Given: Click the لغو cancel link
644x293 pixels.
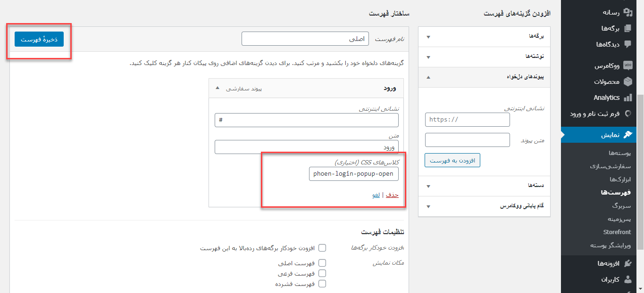Looking at the screenshot, I should pos(376,195).
